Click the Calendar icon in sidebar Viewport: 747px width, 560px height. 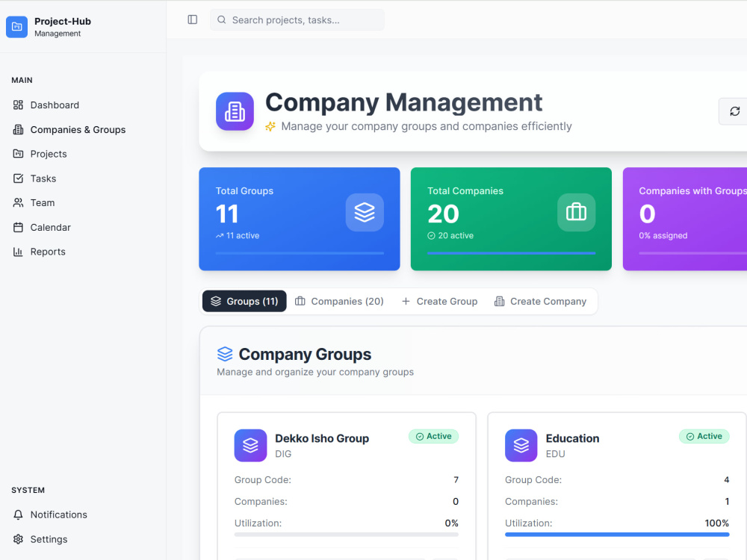[18, 227]
